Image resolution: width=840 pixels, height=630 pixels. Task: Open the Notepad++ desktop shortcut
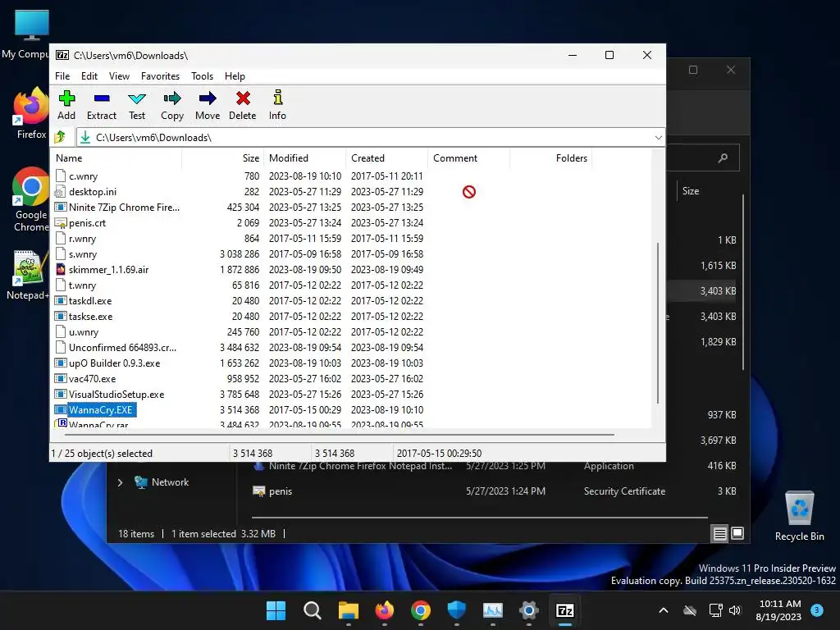tap(28, 274)
